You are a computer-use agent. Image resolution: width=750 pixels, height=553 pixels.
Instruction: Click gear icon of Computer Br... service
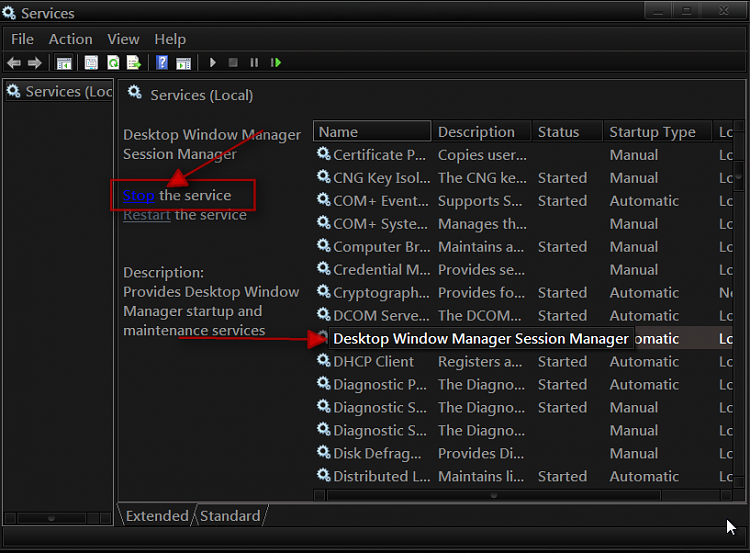pyautogui.click(x=323, y=246)
